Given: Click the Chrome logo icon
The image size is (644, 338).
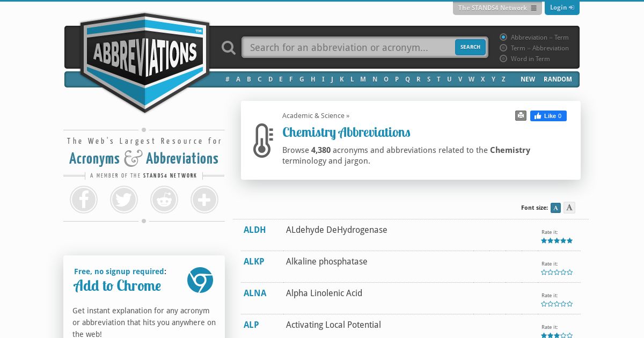Looking at the screenshot, I should [200, 280].
